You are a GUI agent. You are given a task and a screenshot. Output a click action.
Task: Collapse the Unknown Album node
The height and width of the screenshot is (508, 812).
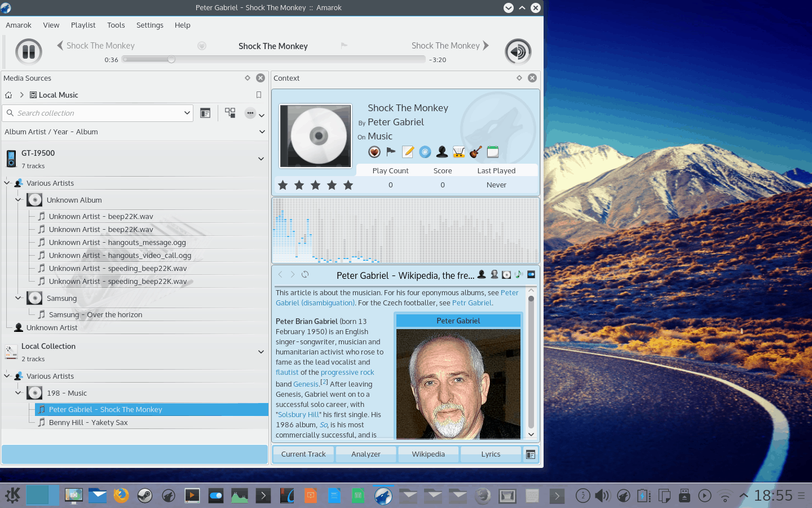(x=18, y=200)
